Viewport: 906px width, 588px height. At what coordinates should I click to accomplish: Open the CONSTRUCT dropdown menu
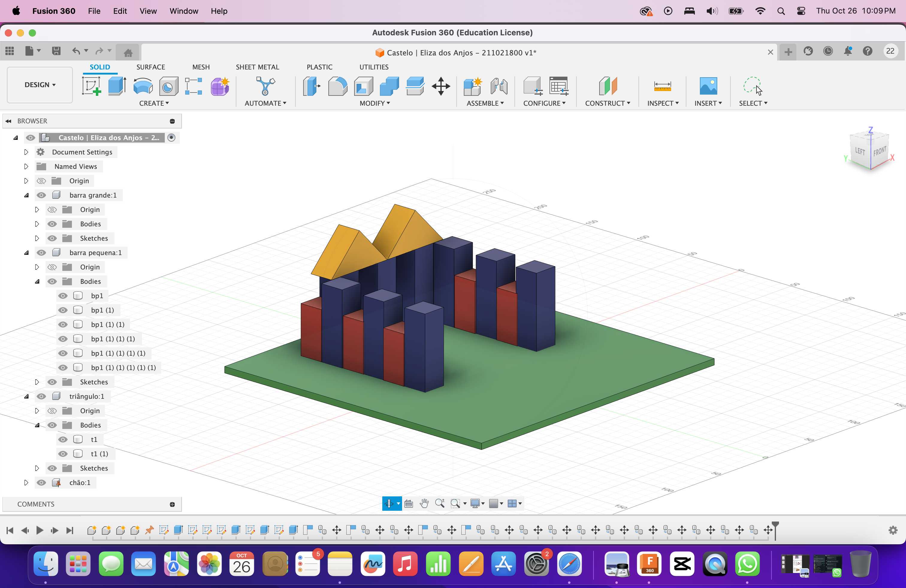click(x=608, y=104)
